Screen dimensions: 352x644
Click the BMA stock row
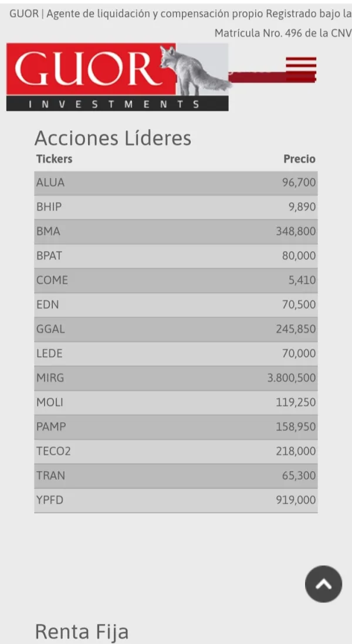pos(175,232)
